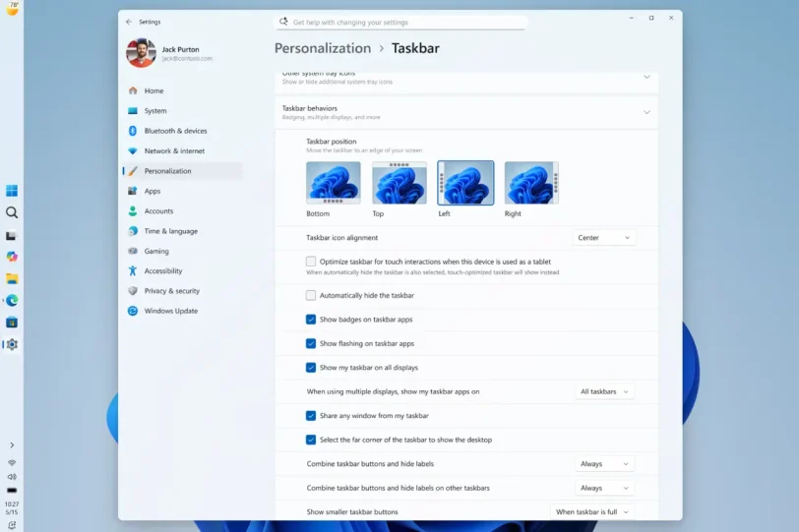
Task: Open the When taskbar is full dropdown
Action: click(592, 511)
